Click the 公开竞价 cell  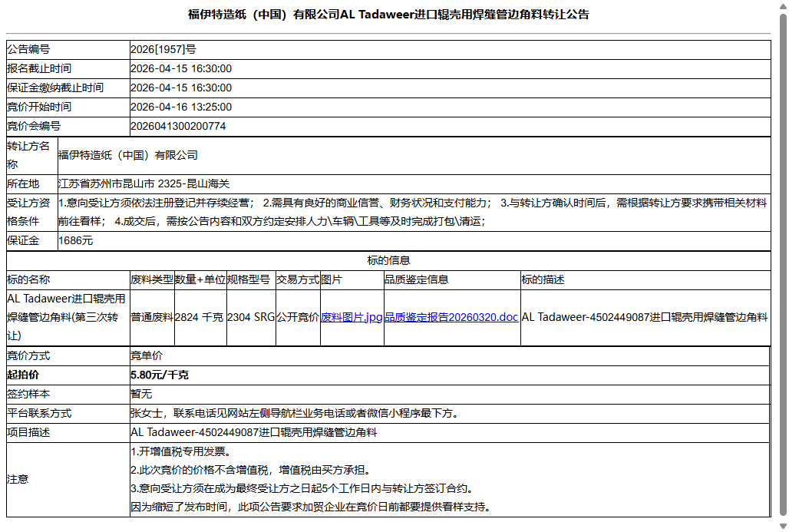tap(298, 317)
